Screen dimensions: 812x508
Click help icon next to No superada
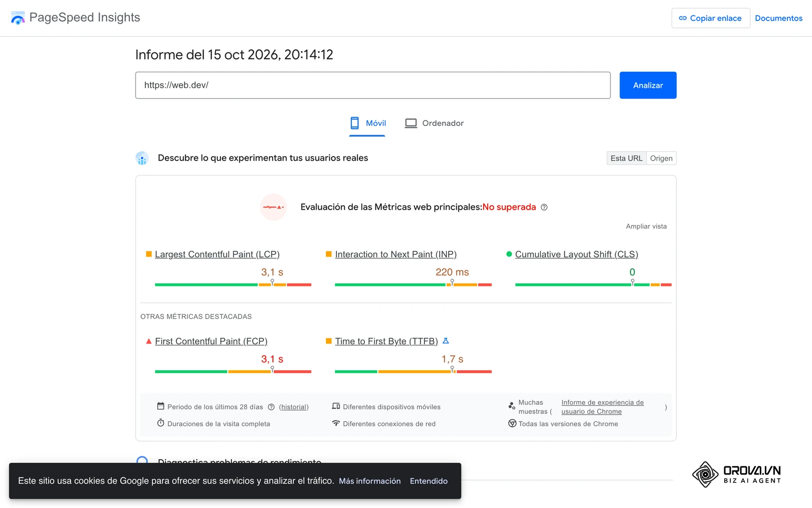[x=544, y=207]
